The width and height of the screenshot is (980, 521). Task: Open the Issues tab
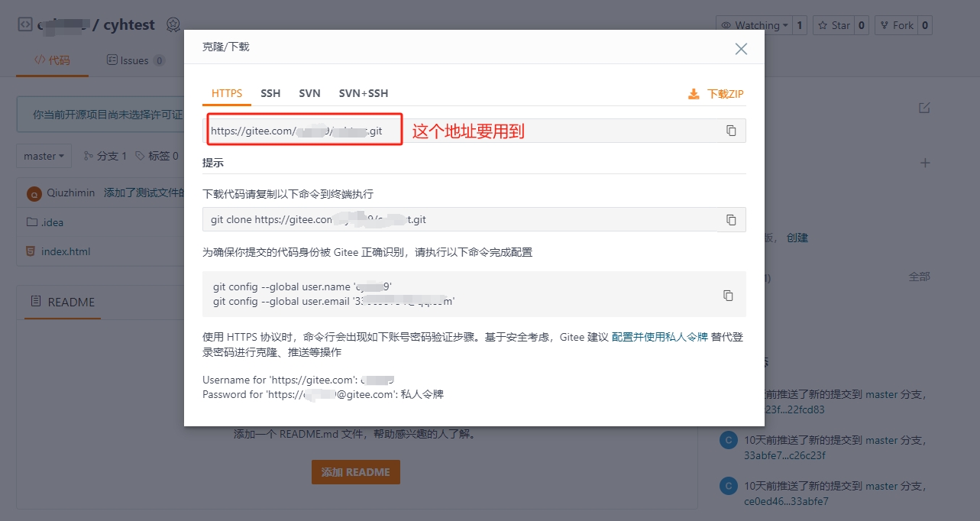pyautogui.click(x=136, y=60)
